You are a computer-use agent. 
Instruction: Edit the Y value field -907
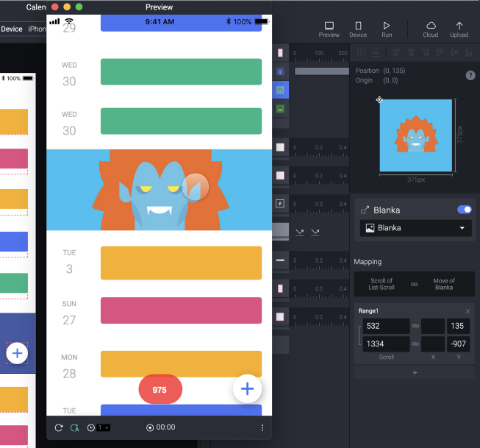point(458,344)
